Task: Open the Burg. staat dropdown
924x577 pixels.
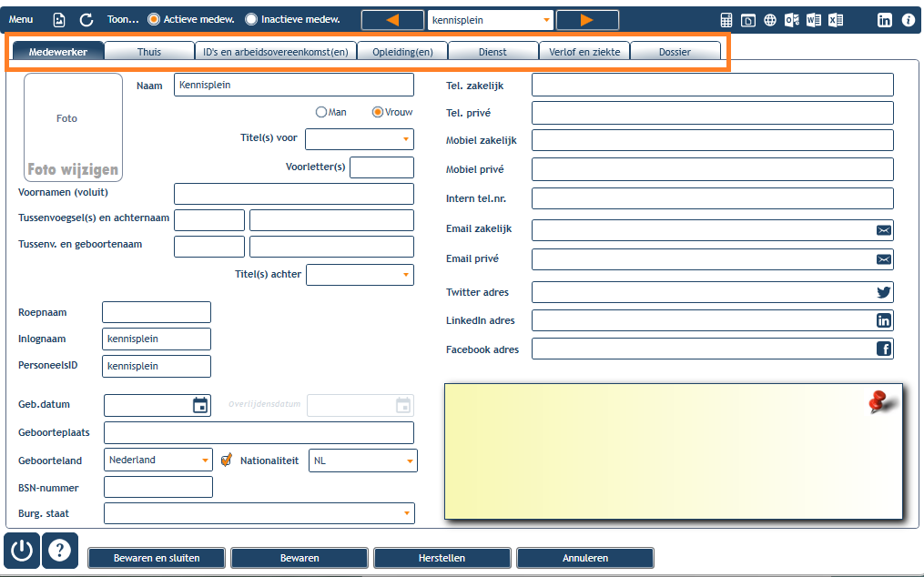Action: click(x=259, y=513)
